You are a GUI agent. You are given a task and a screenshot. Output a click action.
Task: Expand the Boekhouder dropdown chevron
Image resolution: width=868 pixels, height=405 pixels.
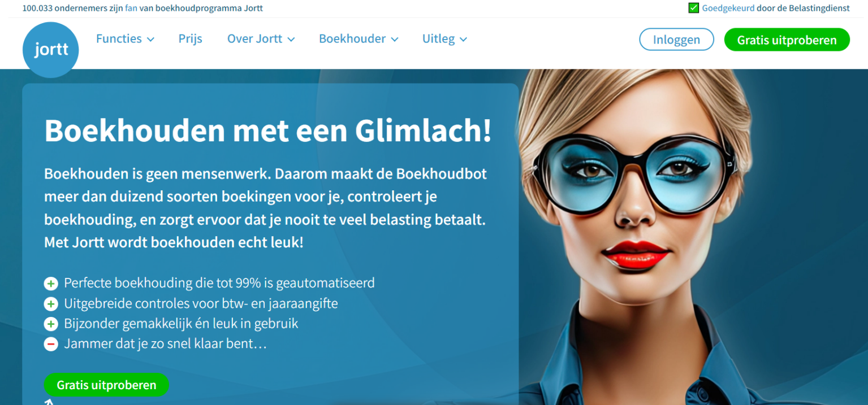click(x=395, y=40)
